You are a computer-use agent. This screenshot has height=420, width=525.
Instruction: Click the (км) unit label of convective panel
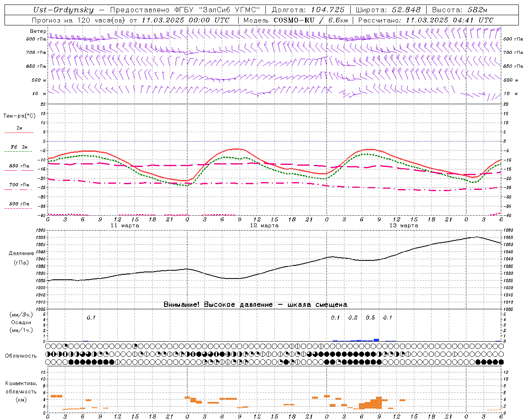click(21, 399)
